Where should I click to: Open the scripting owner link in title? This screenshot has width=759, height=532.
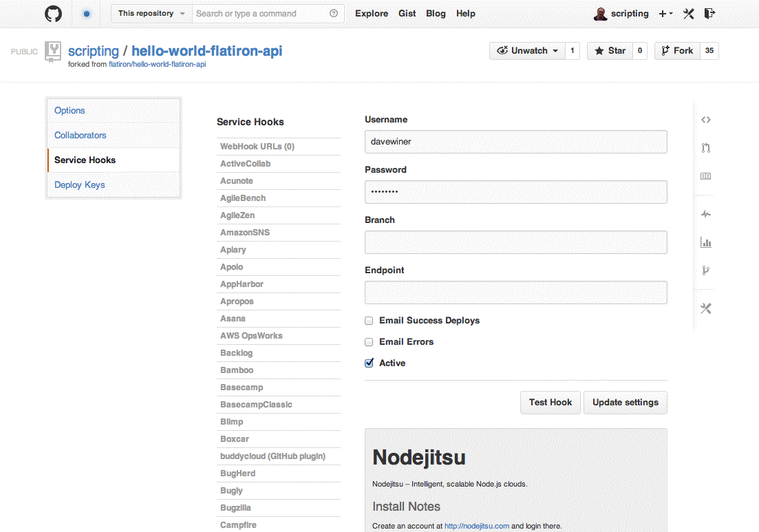94,51
